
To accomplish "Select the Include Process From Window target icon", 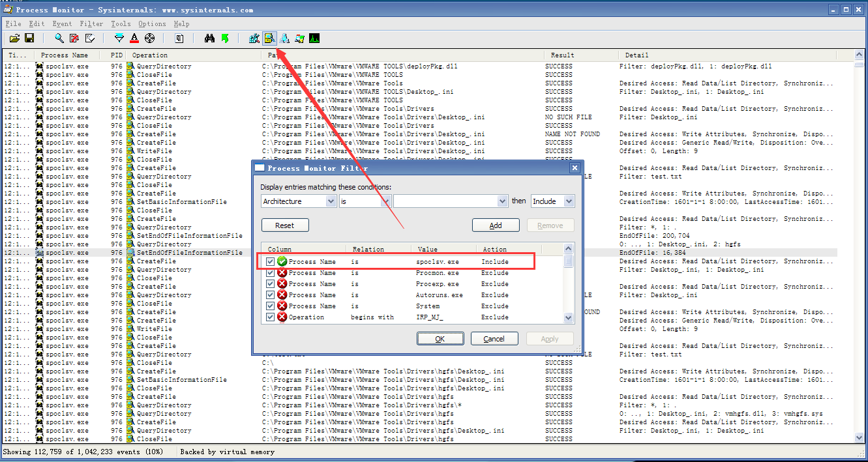I will [149, 38].
